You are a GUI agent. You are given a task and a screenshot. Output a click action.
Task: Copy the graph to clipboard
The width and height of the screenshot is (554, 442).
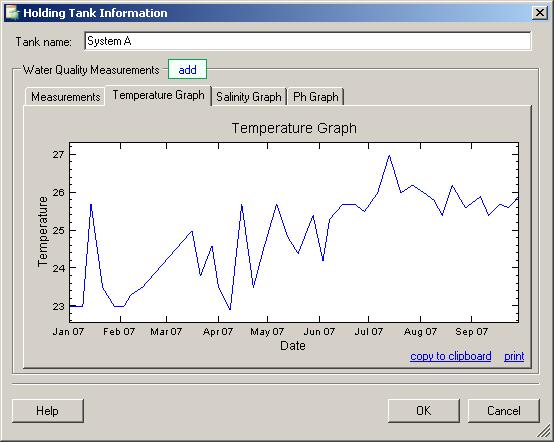[x=450, y=356]
